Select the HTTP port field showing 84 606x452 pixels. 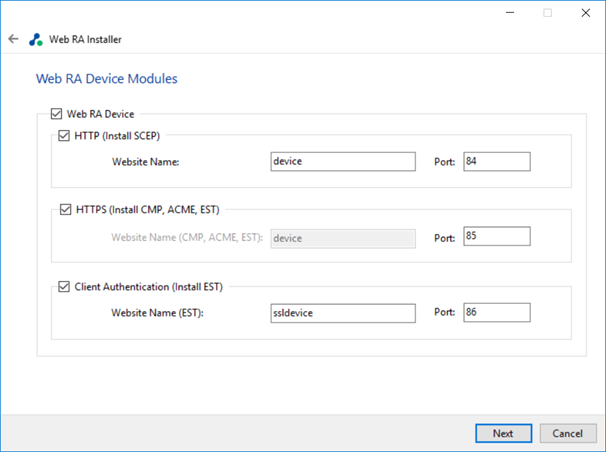(497, 161)
